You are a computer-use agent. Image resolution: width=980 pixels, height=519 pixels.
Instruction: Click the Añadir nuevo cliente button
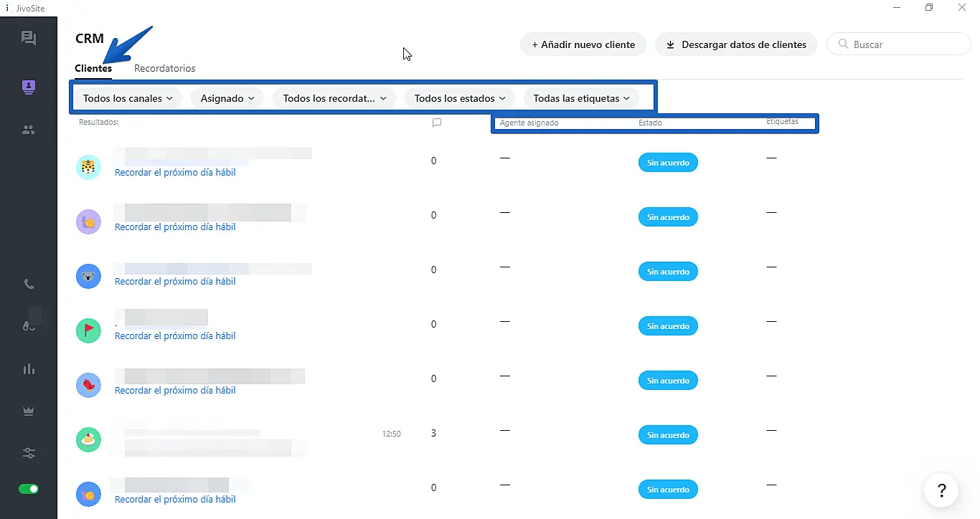[x=583, y=44]
